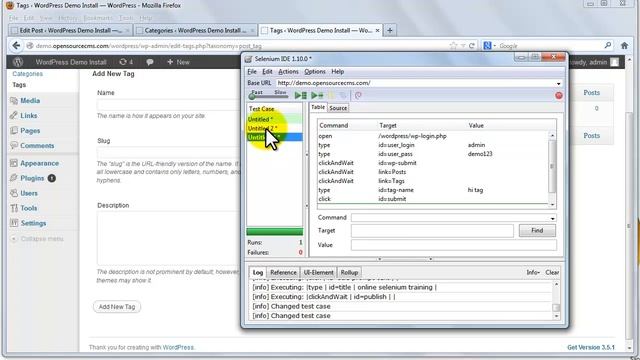Select the clickAndWait id=wp-submit row

click(433, 163)
